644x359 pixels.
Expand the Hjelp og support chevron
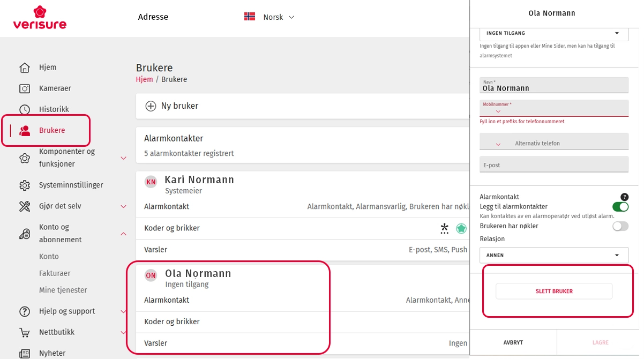pyautogui.click(x=123, y=311)
